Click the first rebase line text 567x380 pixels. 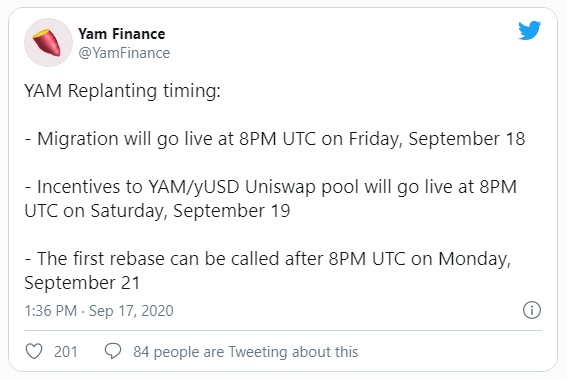click(268, 271)
